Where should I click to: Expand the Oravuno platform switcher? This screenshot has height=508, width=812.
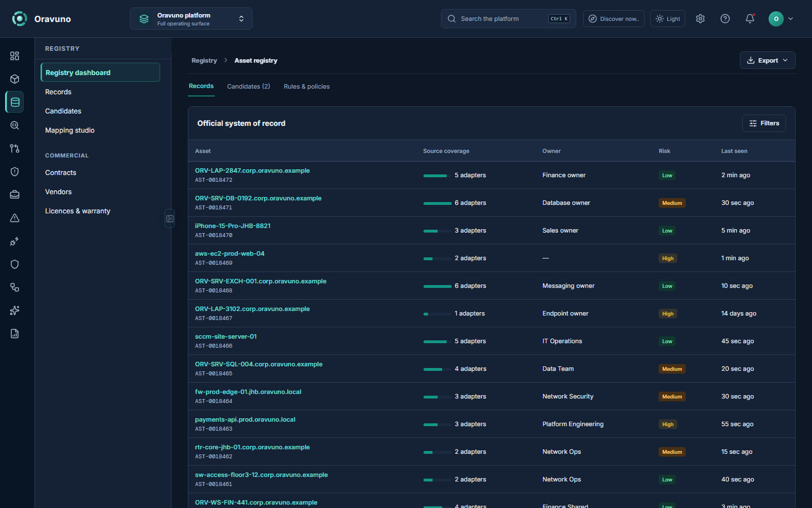click(191, 19)
